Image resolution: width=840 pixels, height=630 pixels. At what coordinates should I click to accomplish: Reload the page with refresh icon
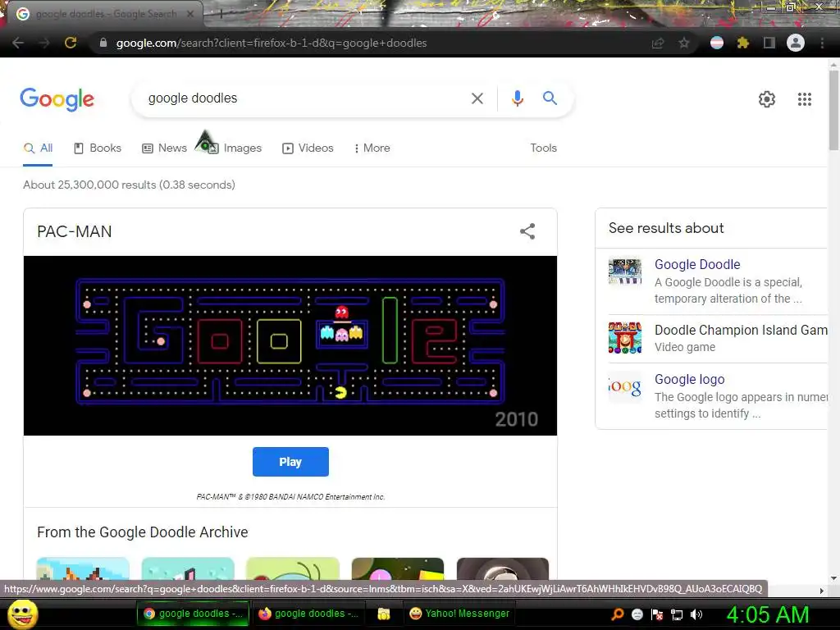tap(71, 43)
